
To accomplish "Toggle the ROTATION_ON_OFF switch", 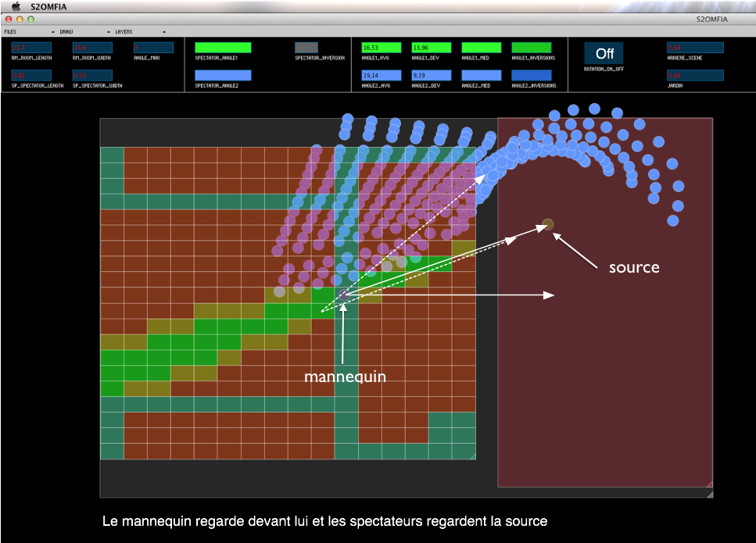I will (604, 53).
